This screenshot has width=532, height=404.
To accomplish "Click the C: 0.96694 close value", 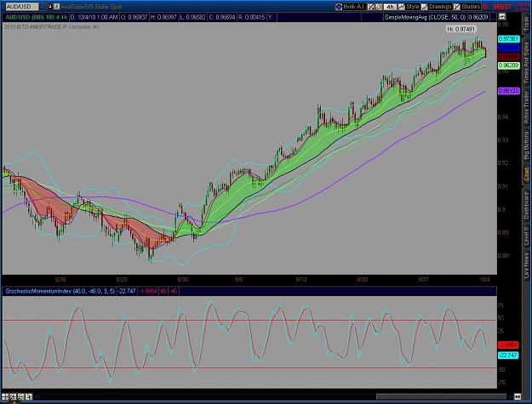I will coord(222,17).
